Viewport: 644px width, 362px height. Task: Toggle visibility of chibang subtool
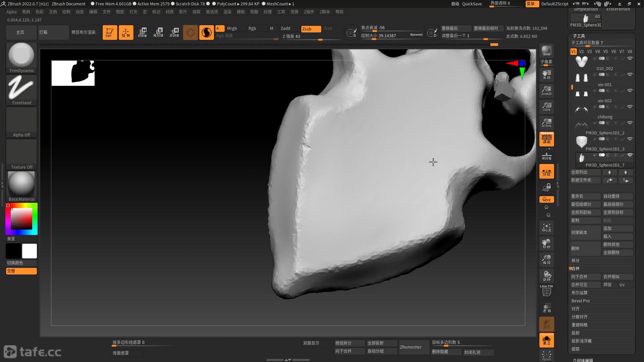tap(630, 107)
